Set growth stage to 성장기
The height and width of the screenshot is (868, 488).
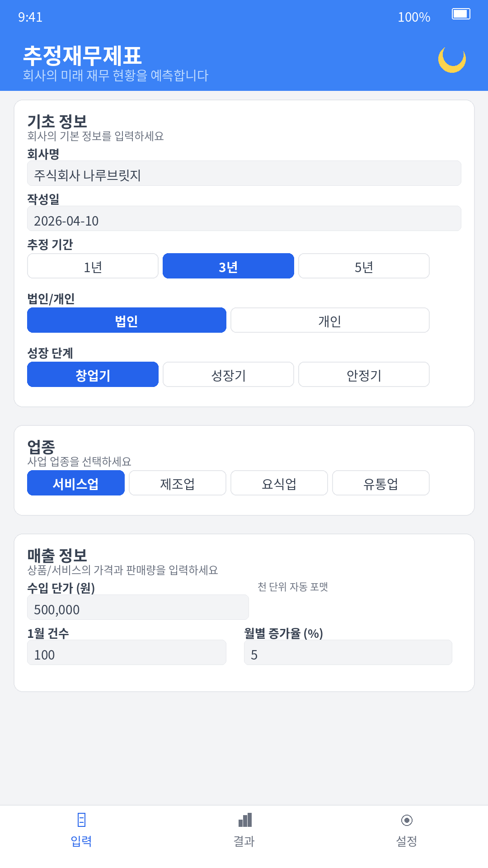coord(228,374)
